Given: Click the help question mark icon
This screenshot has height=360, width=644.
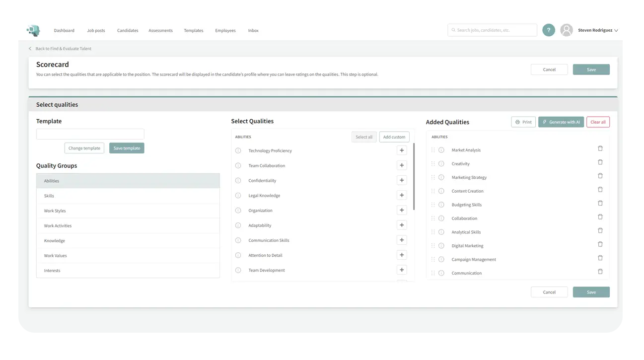Looking at the screenshot, I should click(548, 30).
